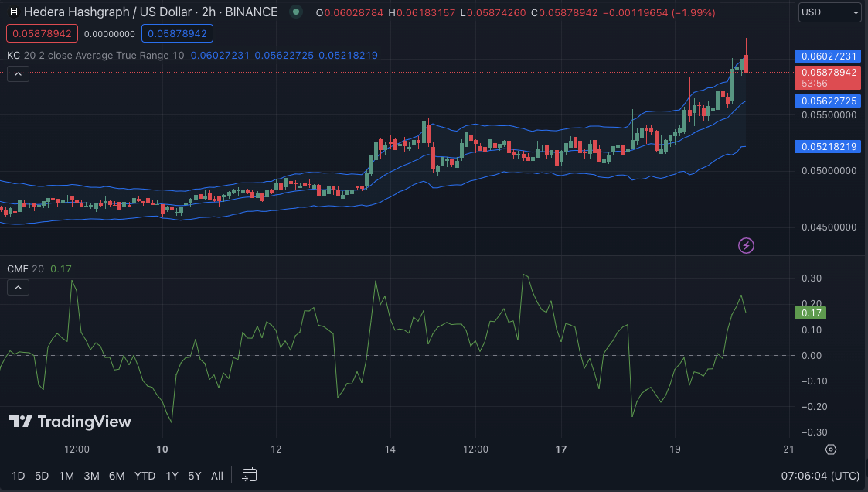Select the 1D time range

coord(19,476)
